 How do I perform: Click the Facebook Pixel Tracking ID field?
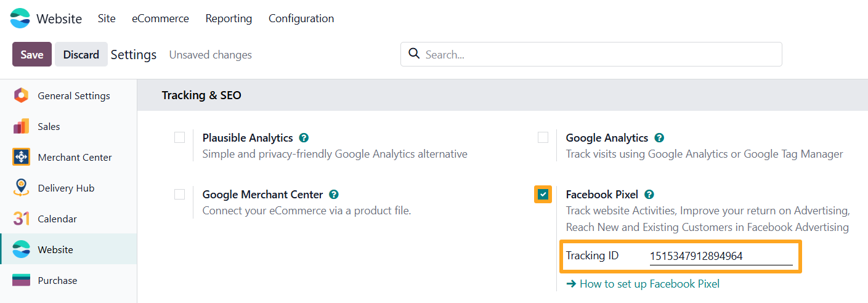click(x=721, y=256)
